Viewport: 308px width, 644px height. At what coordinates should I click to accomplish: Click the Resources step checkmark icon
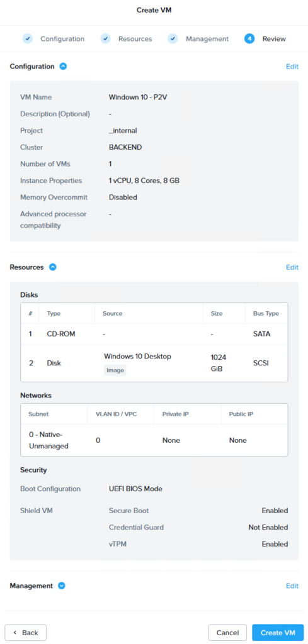tap(106, 38)
